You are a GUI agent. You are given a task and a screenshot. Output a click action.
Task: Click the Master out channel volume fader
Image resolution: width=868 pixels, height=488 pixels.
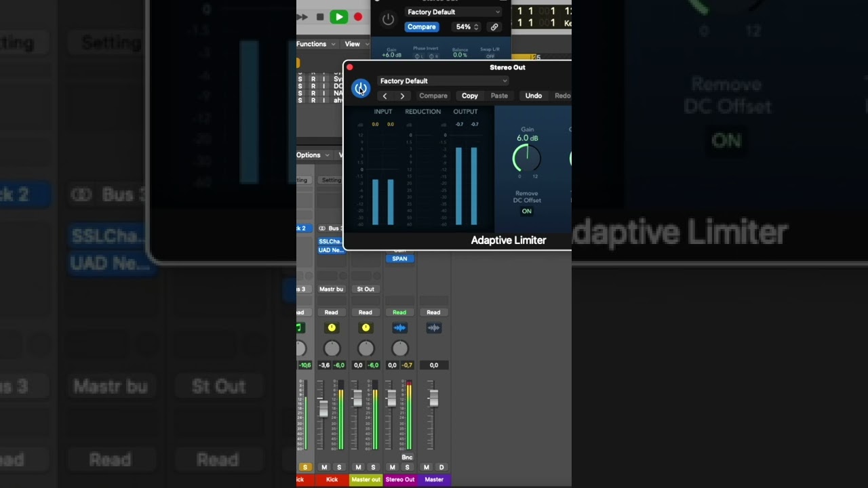click(358, 399)
